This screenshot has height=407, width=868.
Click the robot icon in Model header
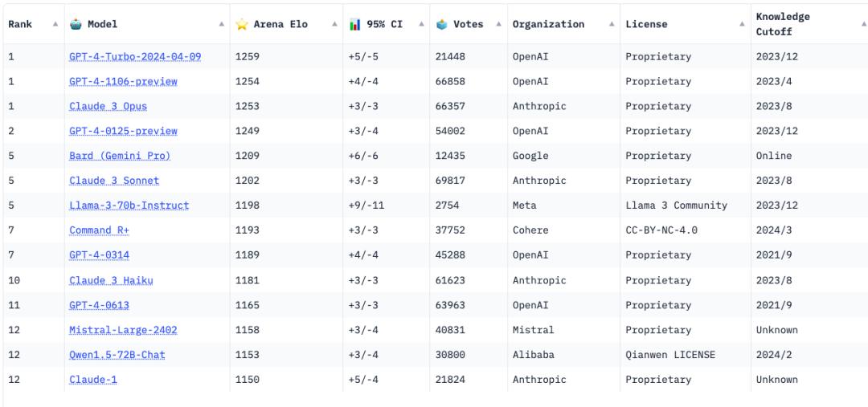coord(76,24)
